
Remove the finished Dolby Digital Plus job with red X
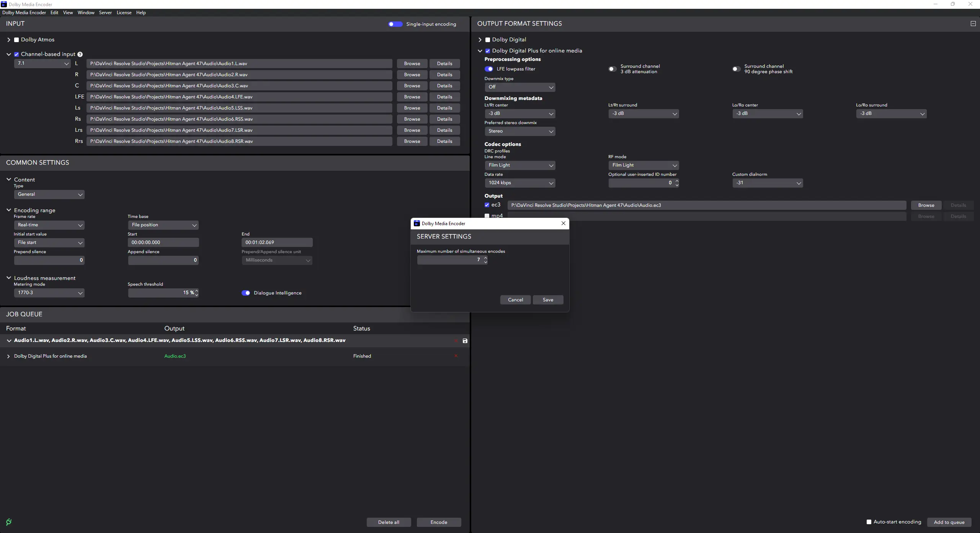click(x=456, y=356)
